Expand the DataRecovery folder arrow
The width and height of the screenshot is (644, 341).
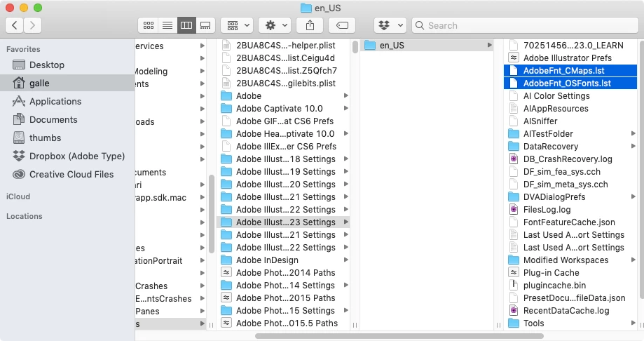(x=633, y=147)
